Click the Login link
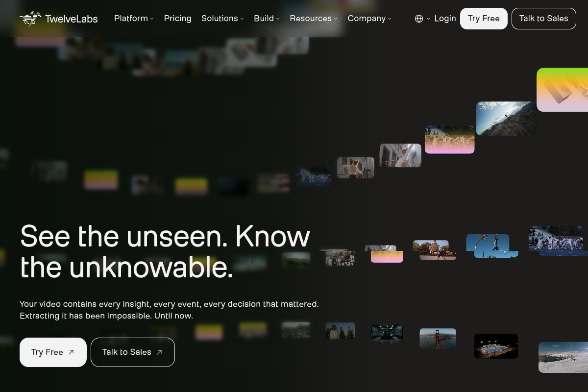Viewport: 588px width, 392px height. click(445, 19)
